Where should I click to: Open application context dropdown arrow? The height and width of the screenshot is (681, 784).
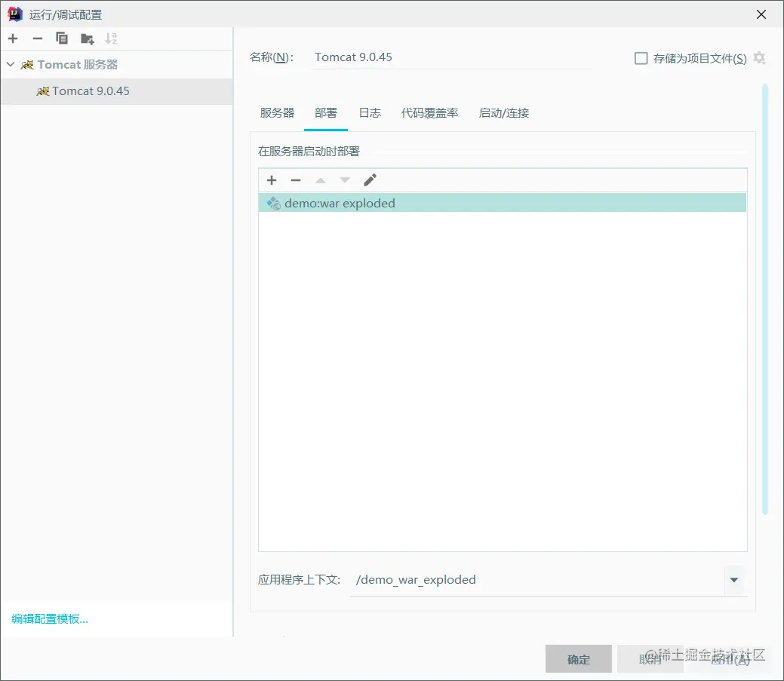tap(734, 580)
